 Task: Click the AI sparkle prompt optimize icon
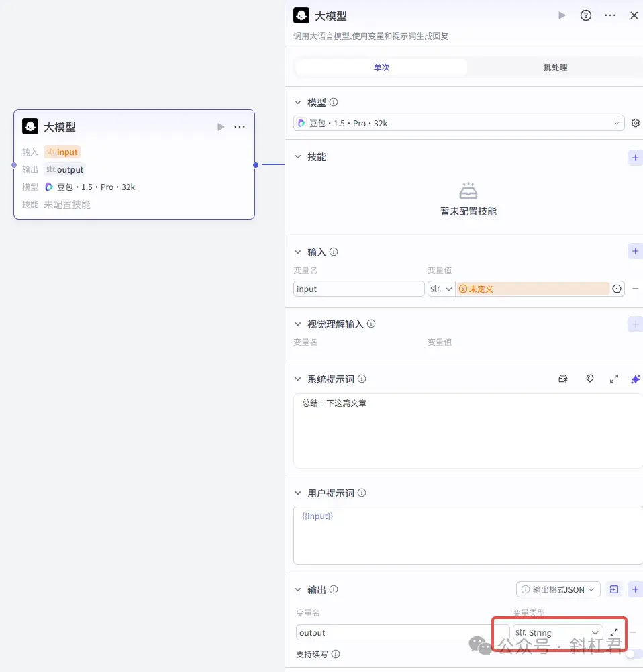pyautogui.click(x=635, y=379)
